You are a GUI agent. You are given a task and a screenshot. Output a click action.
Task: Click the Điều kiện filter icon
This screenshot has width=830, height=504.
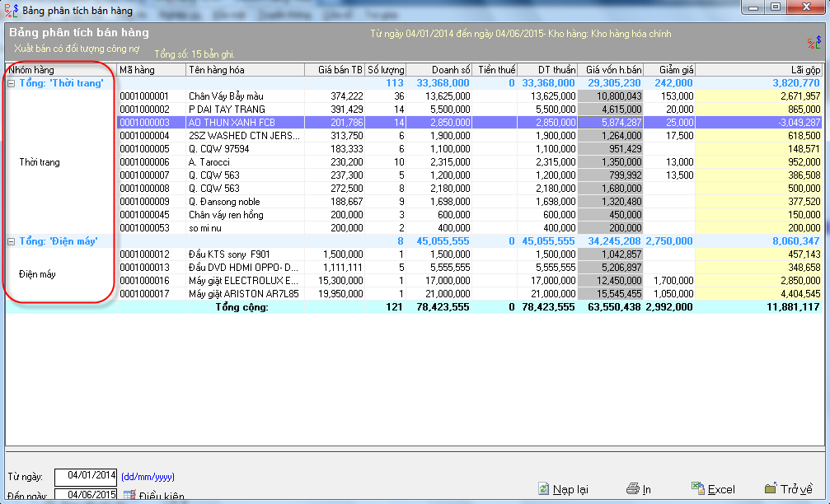(x=129, y=496)
